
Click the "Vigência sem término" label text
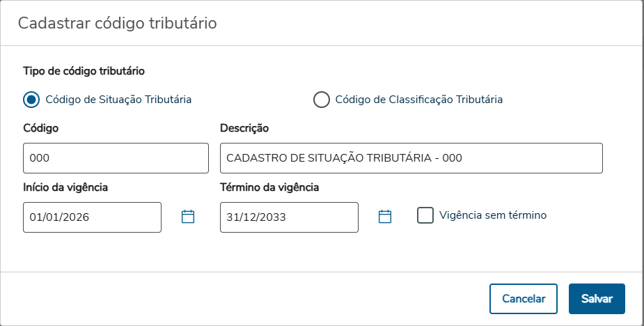(493, 215)
